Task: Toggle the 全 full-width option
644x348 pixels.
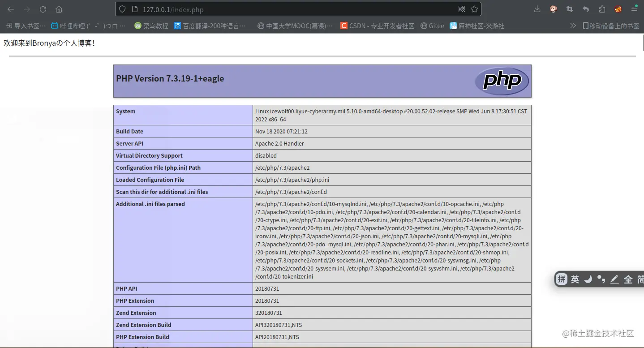Action: pos(628,279)
